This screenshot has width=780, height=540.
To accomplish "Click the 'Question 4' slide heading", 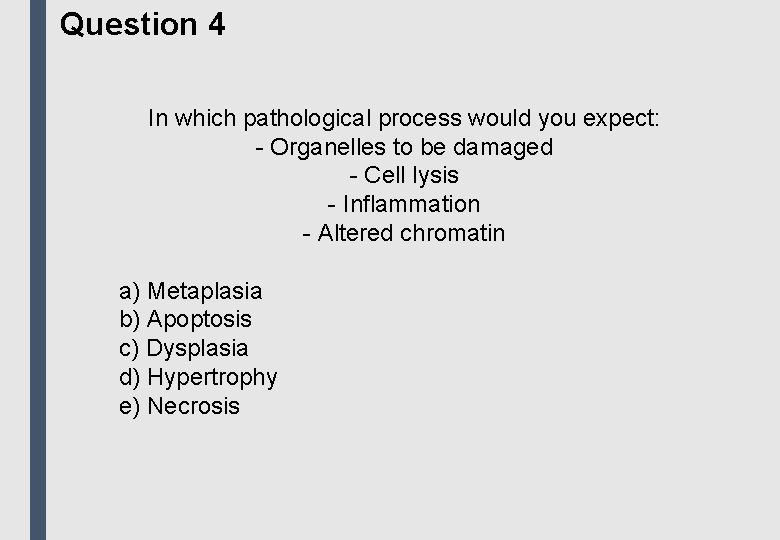I will (142, 24).
